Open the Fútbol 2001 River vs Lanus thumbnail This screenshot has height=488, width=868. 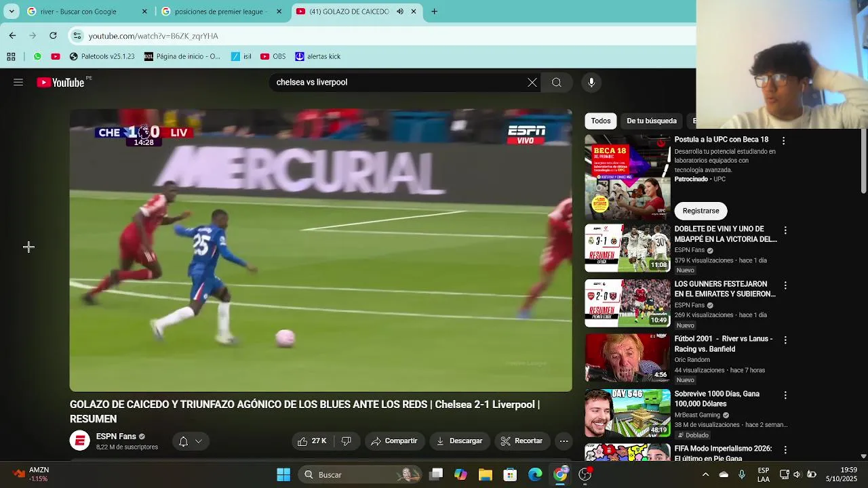(627, 358)
